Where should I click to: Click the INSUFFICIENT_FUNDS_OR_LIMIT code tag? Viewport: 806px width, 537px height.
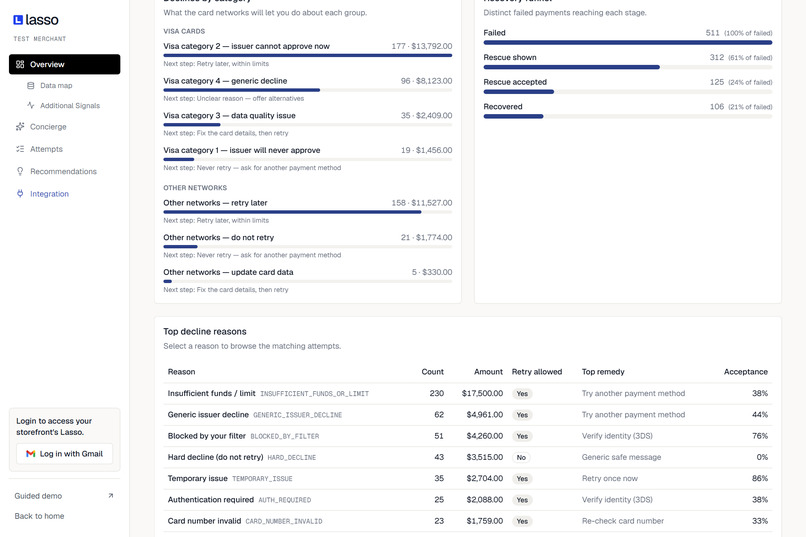315,394
